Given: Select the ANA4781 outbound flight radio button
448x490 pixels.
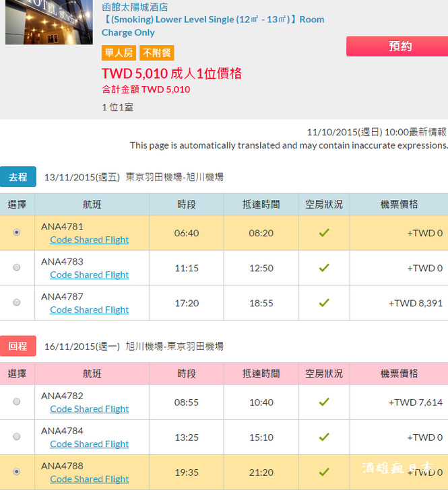Looking at the screenshot, I should pyautogui.click(x=17, y=232).
